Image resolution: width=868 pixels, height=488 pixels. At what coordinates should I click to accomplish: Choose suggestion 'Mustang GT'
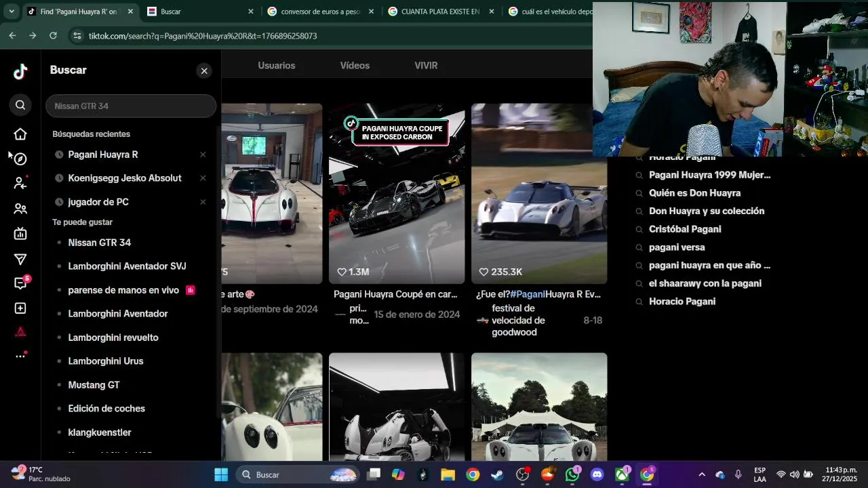click(x=94, y=385)
